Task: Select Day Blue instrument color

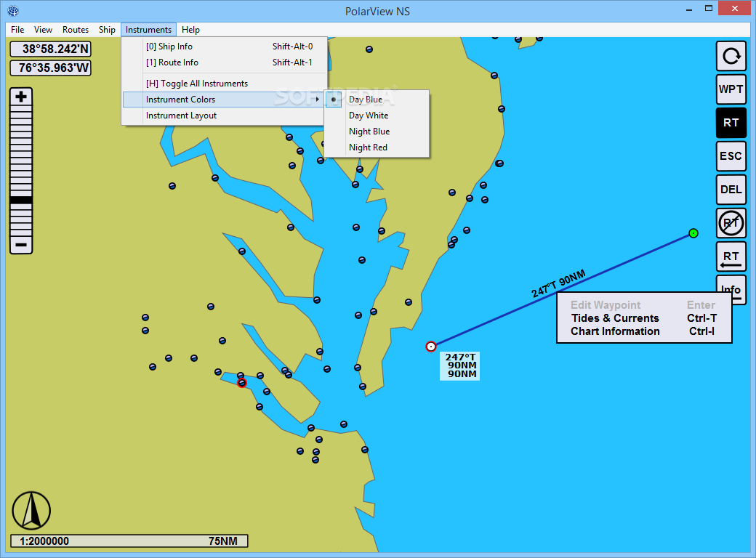Action: click(377, 100)
